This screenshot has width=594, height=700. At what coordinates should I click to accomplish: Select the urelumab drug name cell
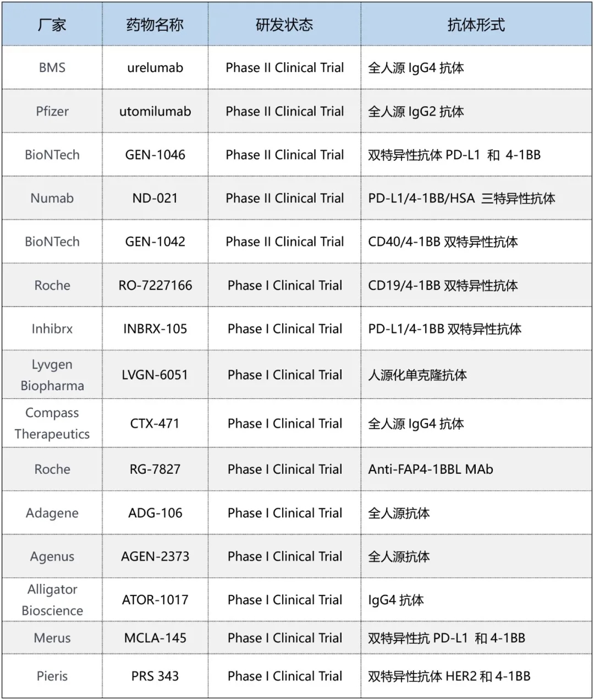pos(155,68)
